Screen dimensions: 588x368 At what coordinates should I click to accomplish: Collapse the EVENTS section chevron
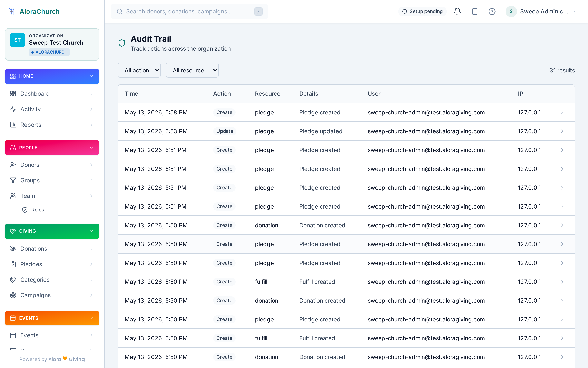(x=91, y=318)
